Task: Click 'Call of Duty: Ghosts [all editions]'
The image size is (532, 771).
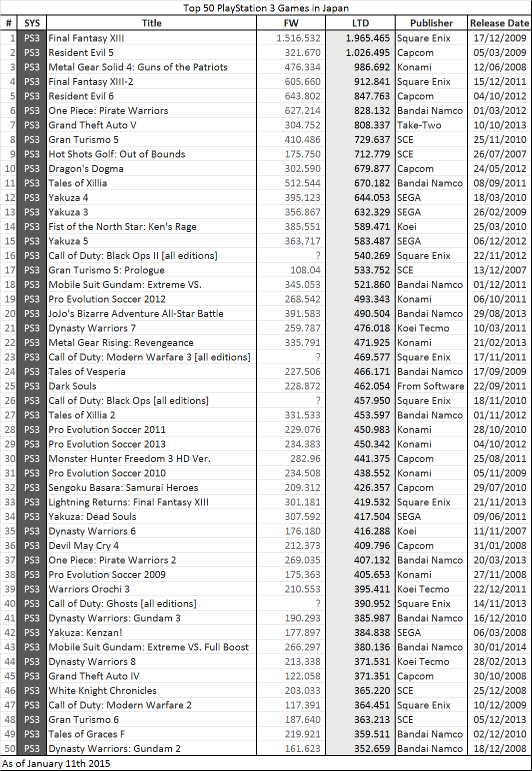Action: [151, 603]
